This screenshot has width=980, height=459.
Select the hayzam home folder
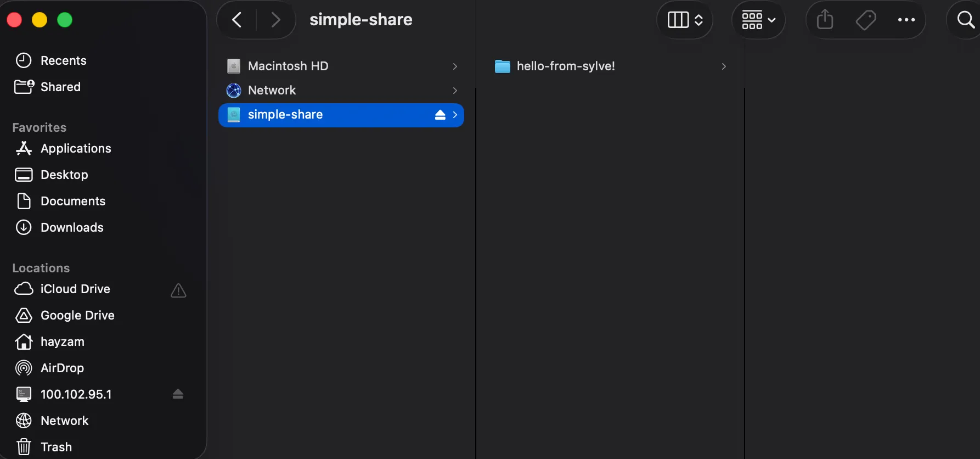click(x=63, y=342)
